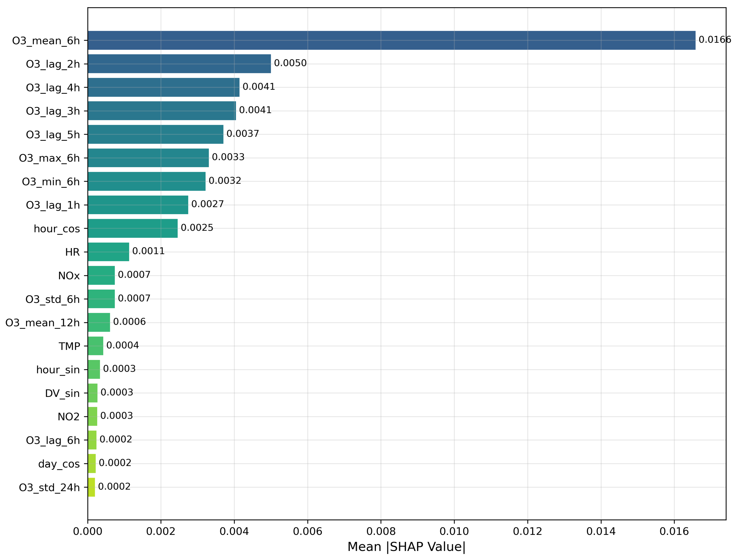Click the O3_mean_12h y-axis label

43,323
